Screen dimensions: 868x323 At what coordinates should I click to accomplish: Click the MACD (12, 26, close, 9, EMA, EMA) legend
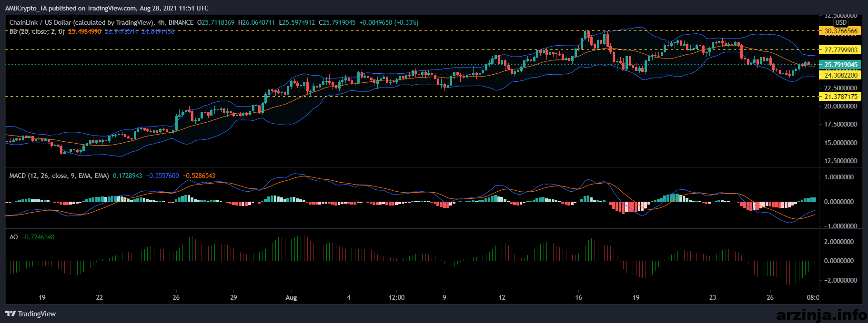(59, 176)
